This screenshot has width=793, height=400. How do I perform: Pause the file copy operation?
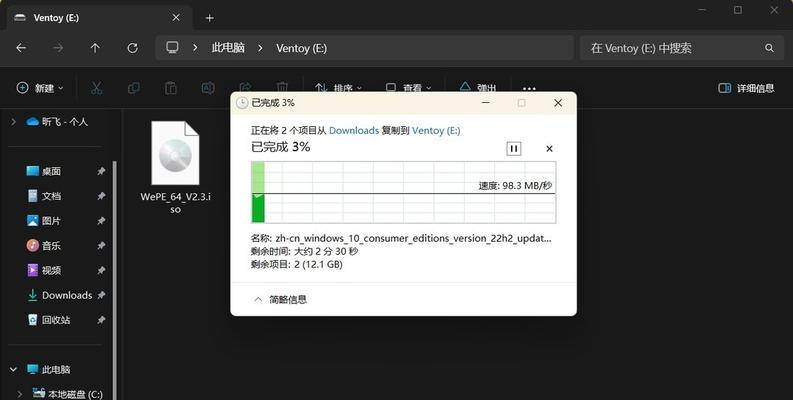[513, 148]
